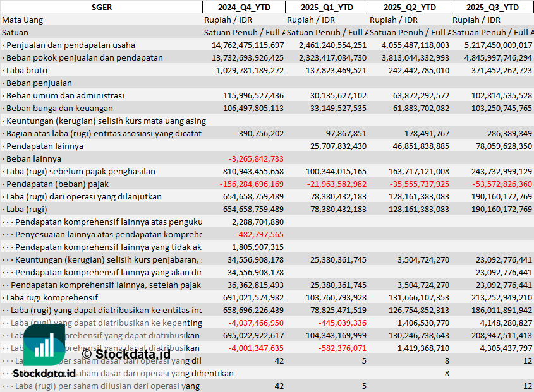Viewport: 534px width, 392px height.
Task: Select the Pendapatan lainnya 2025 Q1 value
Action: click(x=338, y=146)
